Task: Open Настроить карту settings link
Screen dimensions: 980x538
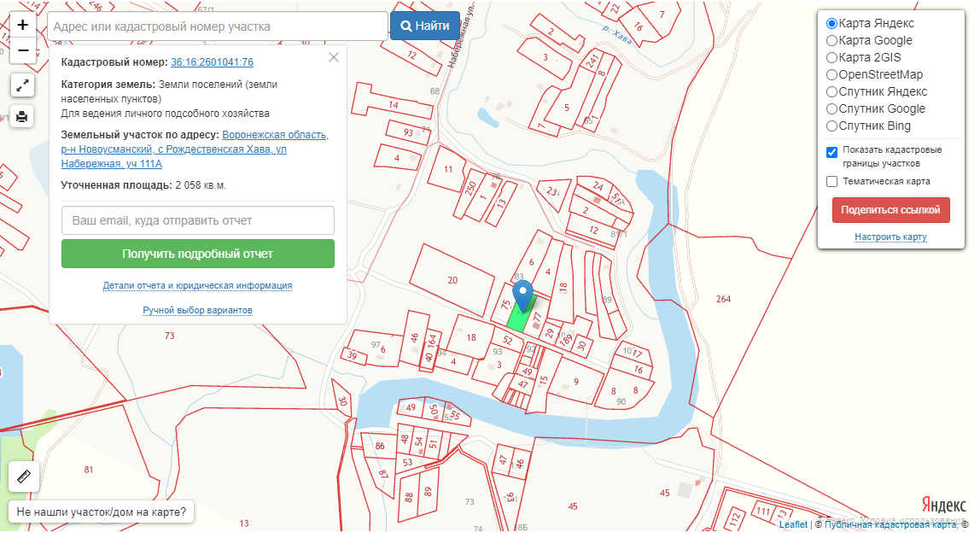Action: click(890, 237)
